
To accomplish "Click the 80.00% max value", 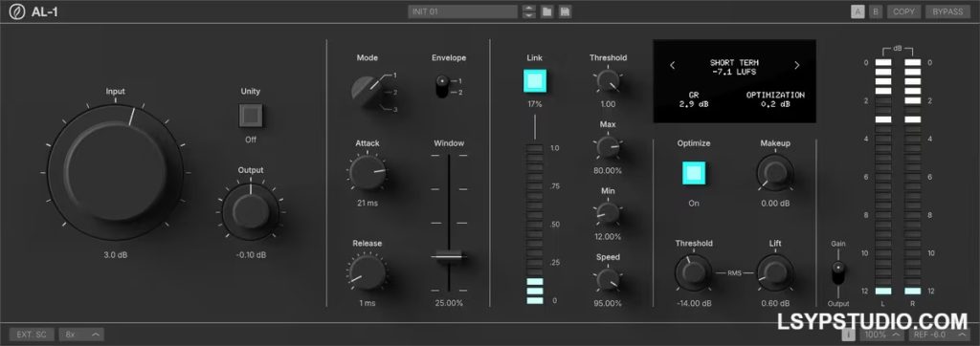I will tap(608, 170).
